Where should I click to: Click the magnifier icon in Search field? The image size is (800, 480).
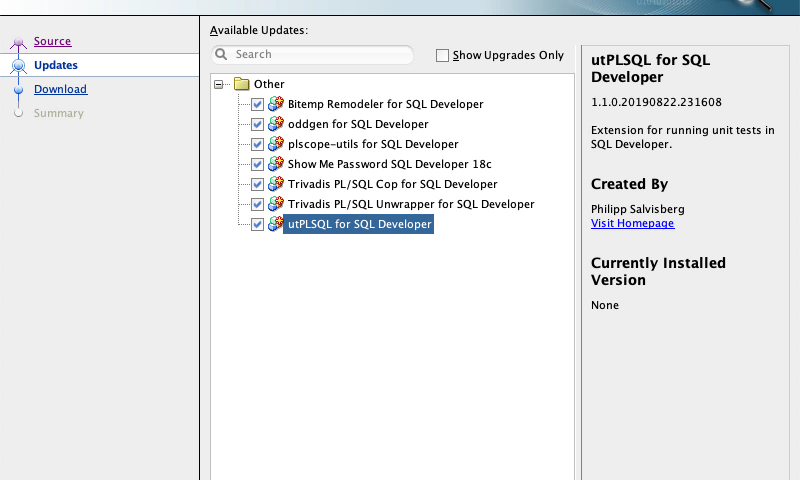coord(221,54)
